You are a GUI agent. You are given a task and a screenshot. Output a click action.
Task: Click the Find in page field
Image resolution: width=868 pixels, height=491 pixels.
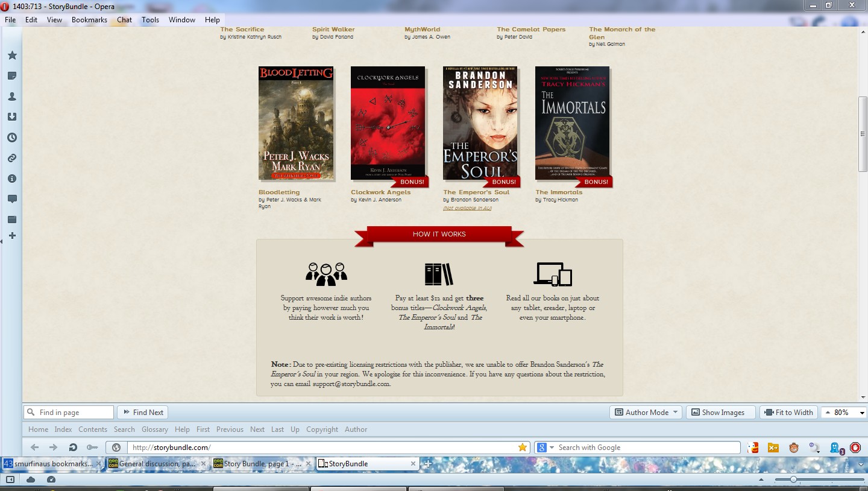(69, 413)
